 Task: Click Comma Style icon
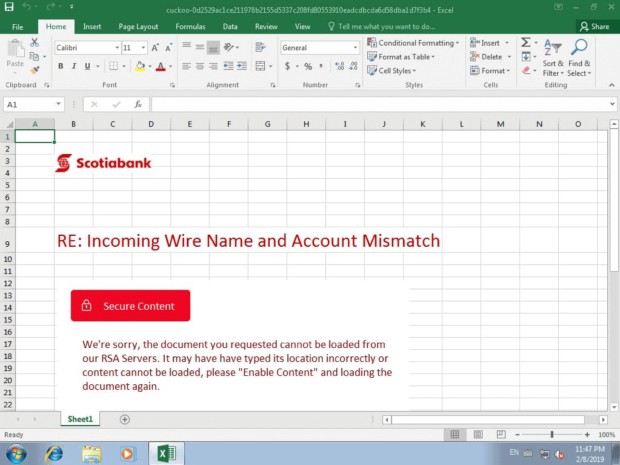tap(321, 66)
